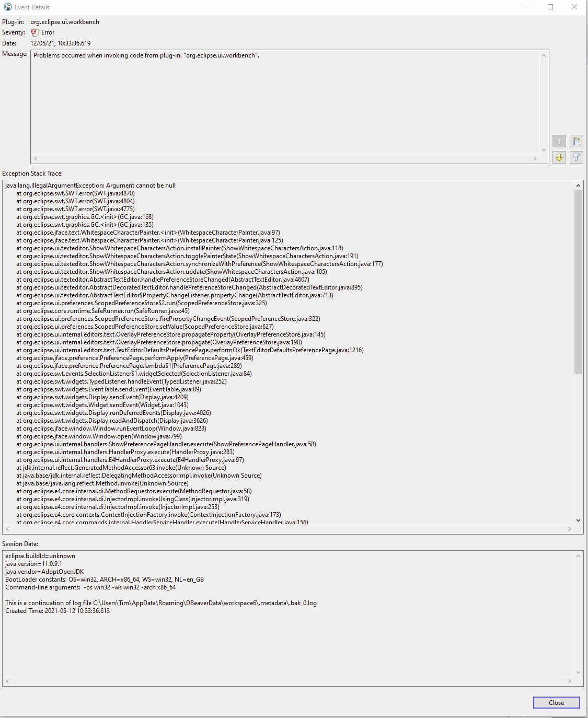Click the red Error severity icon
The width and height of the screenshot is (588, 718).
tap(34, 32)
